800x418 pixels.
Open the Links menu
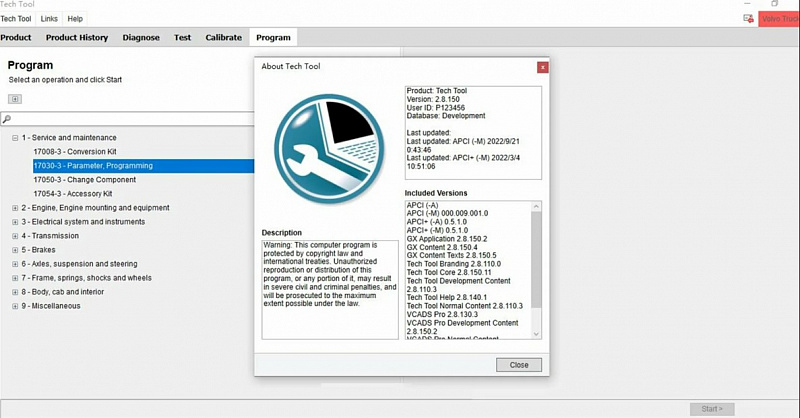(49, 19)
